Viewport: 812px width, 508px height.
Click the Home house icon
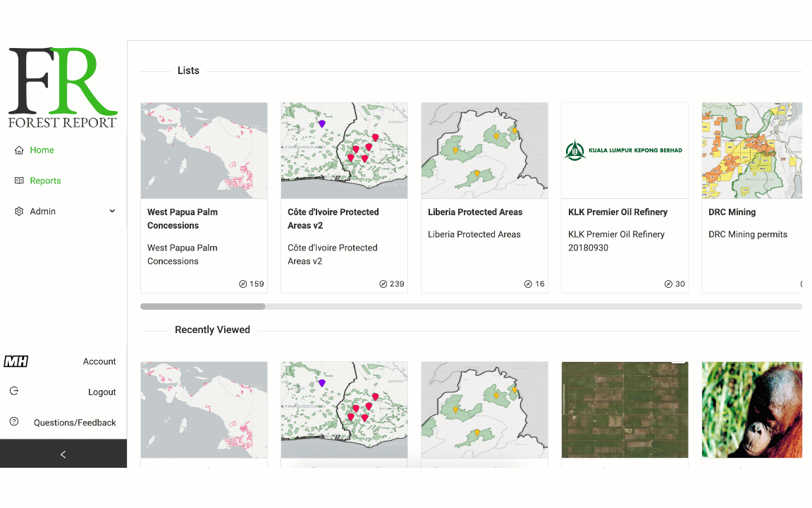click(x=19, y=150)
